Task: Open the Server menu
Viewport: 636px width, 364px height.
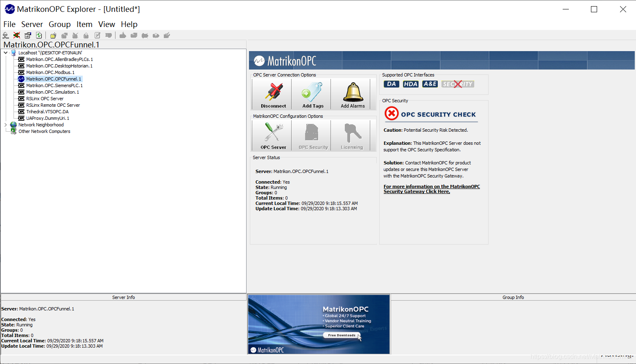Action: tap(32, 24)
